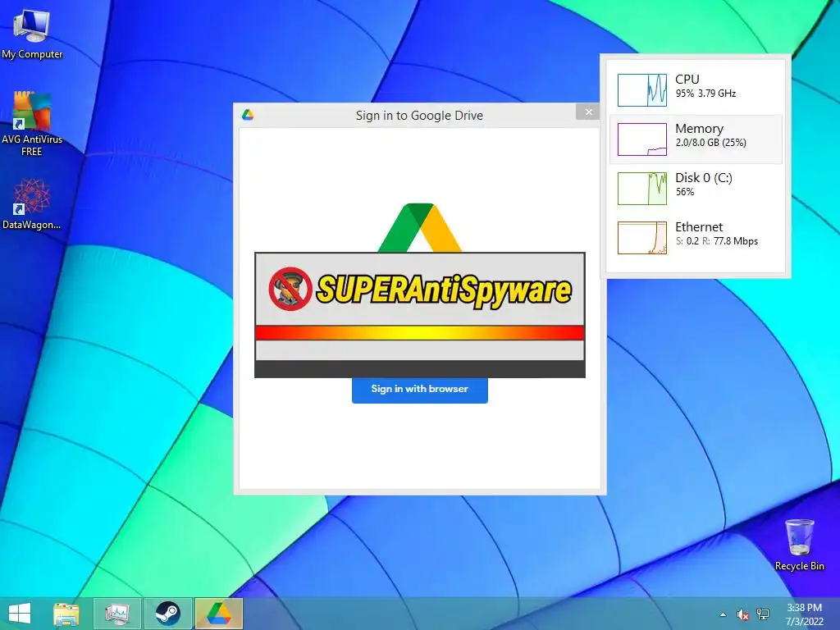Click the '95% 3.79 GHz' CPU value
Viewport: 840px width, 630px height.
pos(705,94)
